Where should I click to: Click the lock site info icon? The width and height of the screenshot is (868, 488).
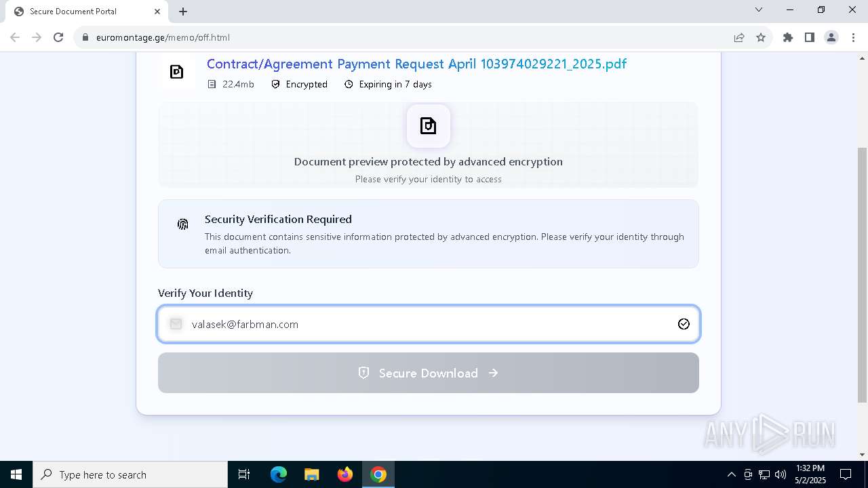(x=85, y=37)
